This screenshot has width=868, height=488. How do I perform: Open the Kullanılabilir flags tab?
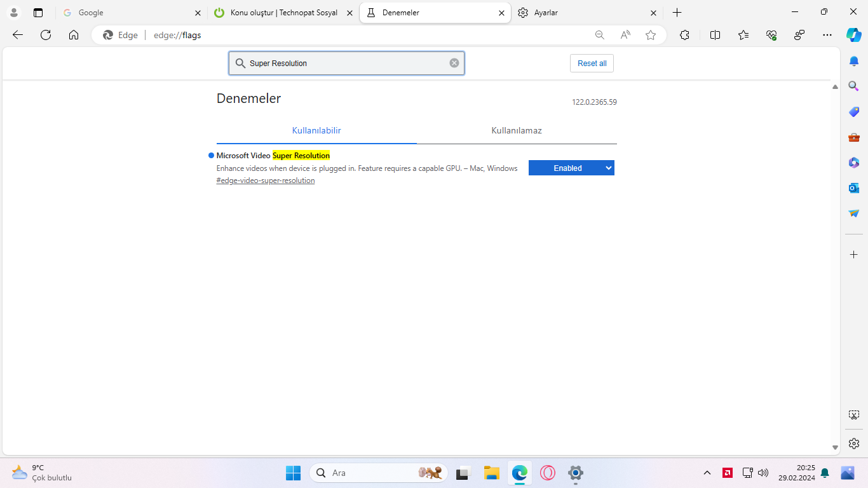316,130
